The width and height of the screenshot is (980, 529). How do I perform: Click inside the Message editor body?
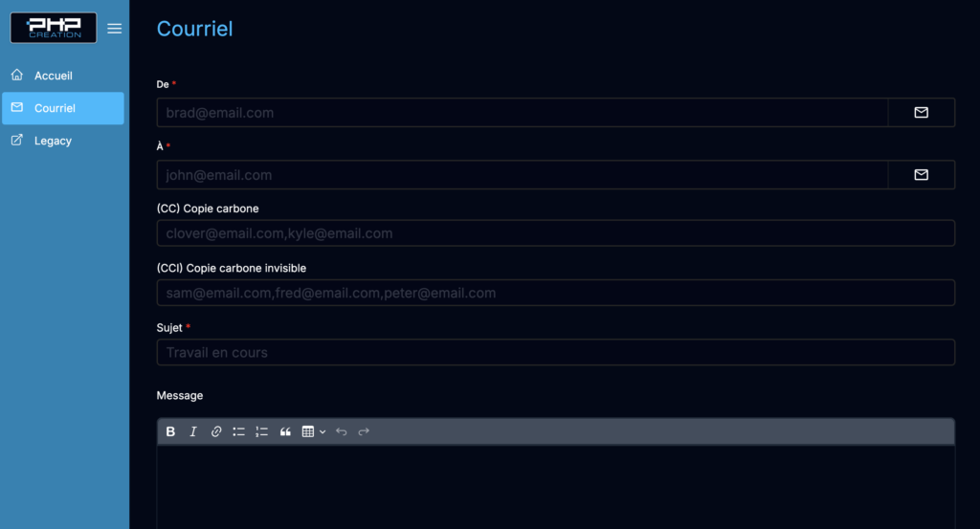point(555,486)
